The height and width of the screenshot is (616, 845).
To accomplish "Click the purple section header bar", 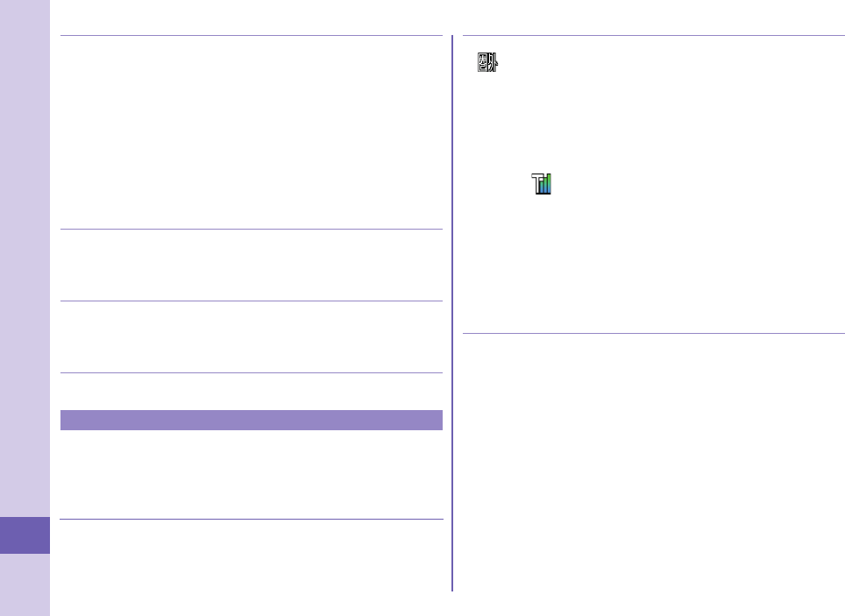I will (x=251, y=420).
